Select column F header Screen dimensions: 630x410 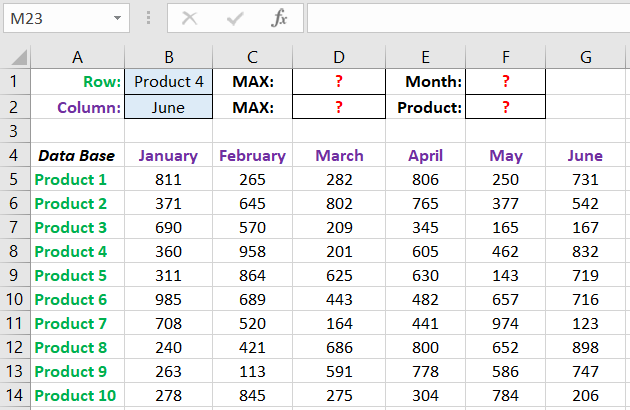coord(505,57)
